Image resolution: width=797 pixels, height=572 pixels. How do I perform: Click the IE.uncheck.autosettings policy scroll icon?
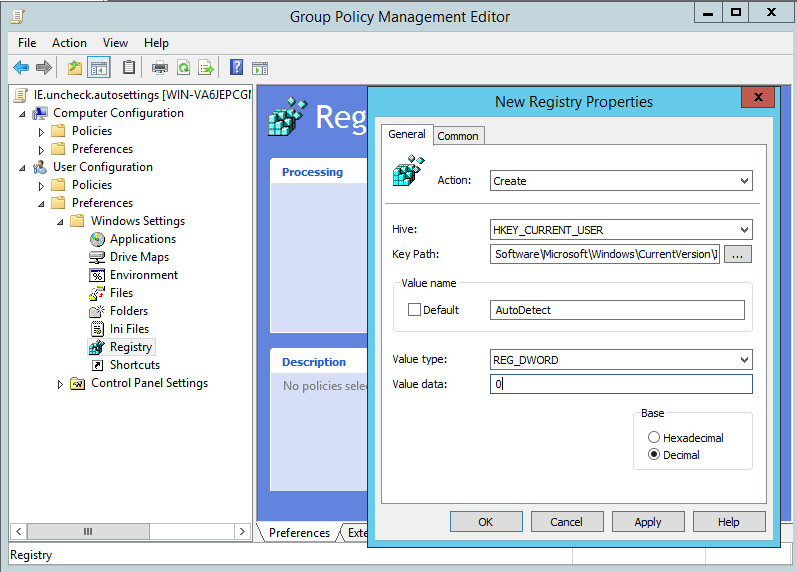21,95
